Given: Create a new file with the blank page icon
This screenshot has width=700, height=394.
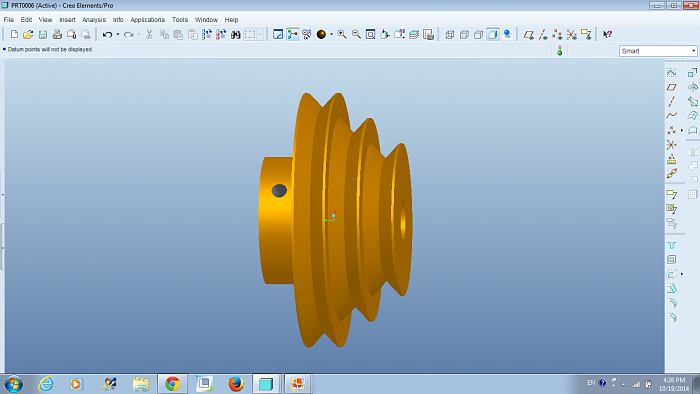Looking at the screenshot, I should (x=14, y=34).
